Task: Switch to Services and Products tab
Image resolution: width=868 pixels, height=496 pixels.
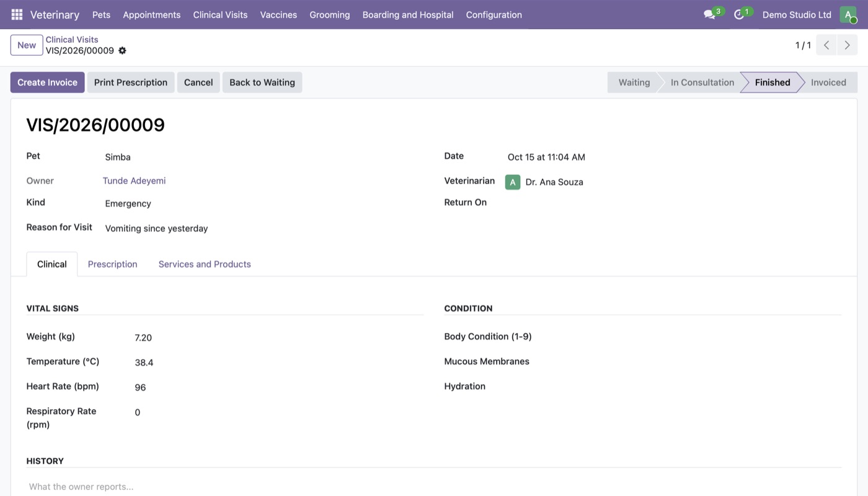Action: coord(205,264)
